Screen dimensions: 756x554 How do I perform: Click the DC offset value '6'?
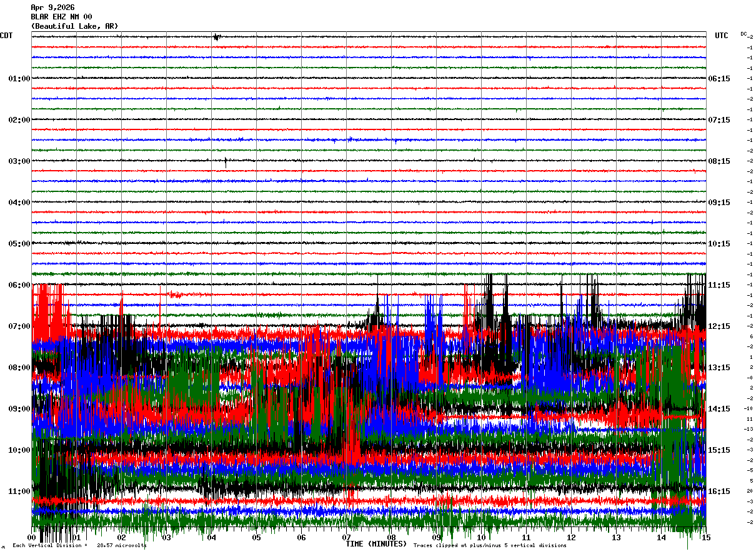(x=751, y=337)
